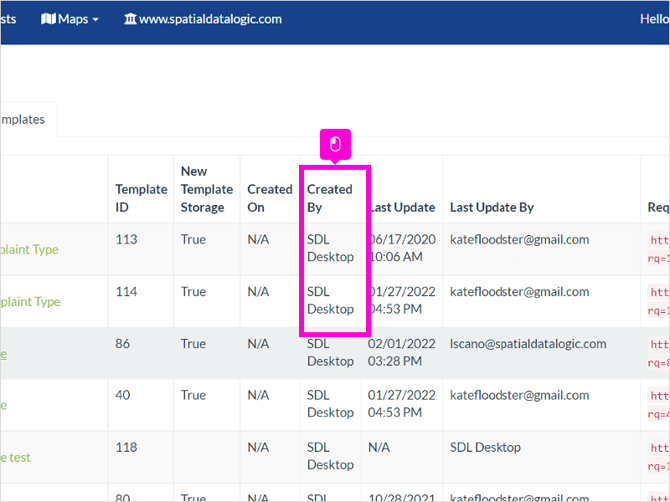Click the New Template Storage column header
The width and height of the screenshot is (670, 502).
pyautogui.click(x=207, y=189)
